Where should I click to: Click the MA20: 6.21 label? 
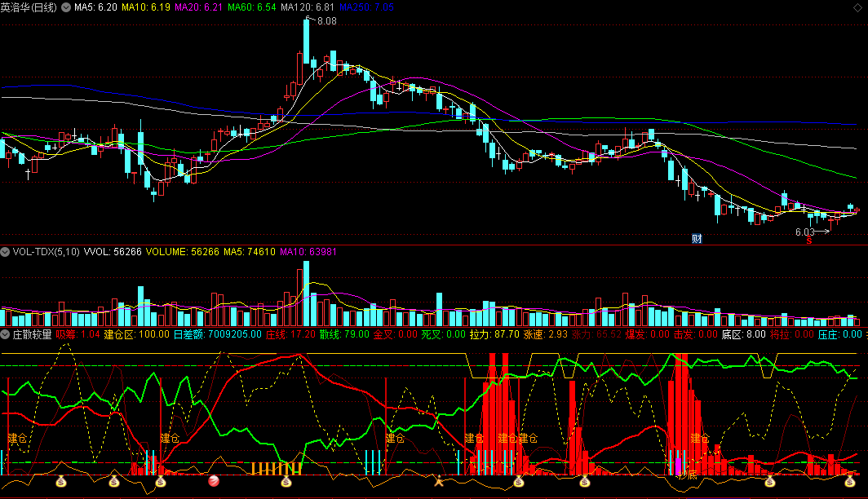tap(199, 7)
